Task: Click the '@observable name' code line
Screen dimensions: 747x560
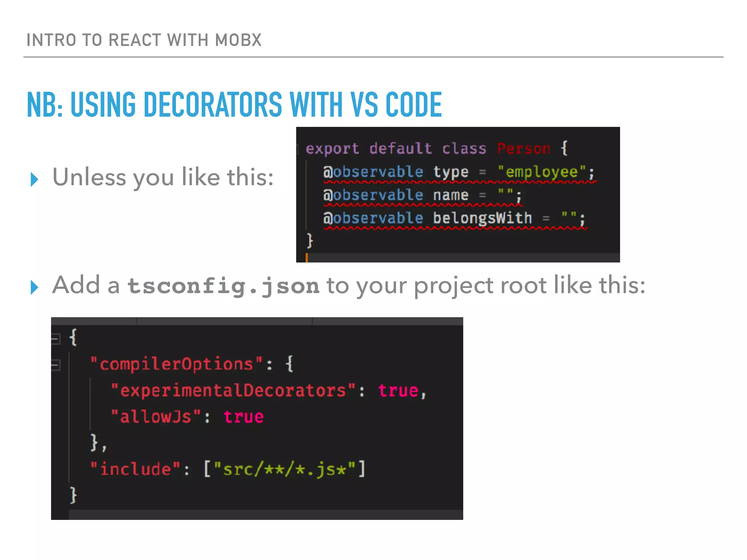Action: (x=423, y=195)
